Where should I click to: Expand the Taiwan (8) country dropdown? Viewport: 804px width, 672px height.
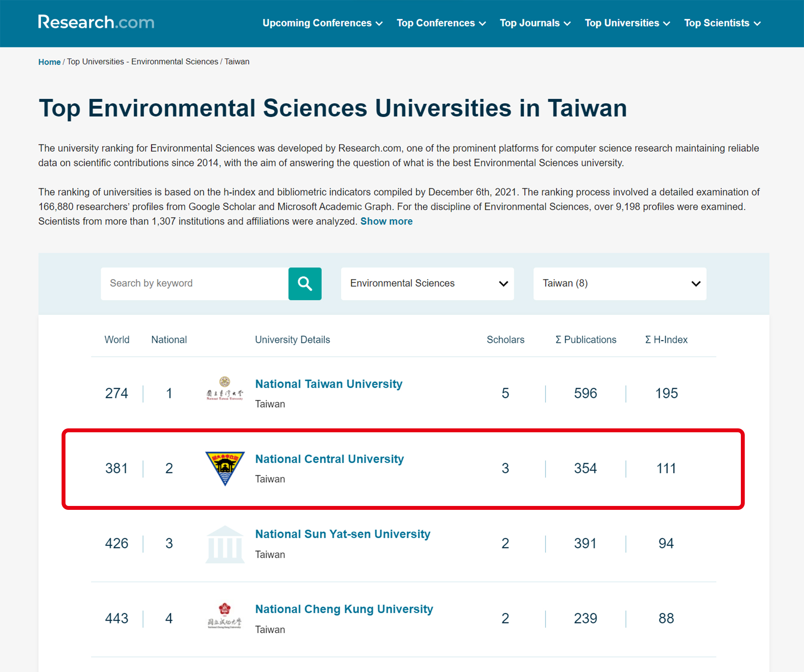tap(620, 283)
